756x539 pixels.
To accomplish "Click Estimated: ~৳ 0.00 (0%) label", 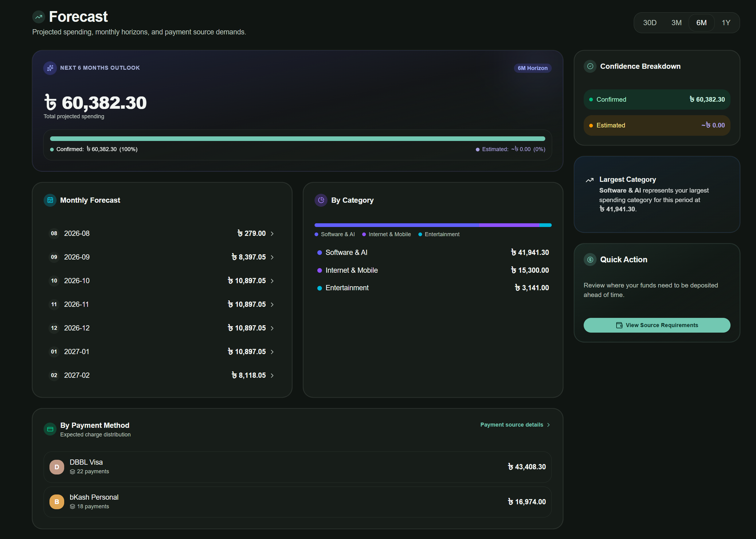I will (x=511, y=149).
